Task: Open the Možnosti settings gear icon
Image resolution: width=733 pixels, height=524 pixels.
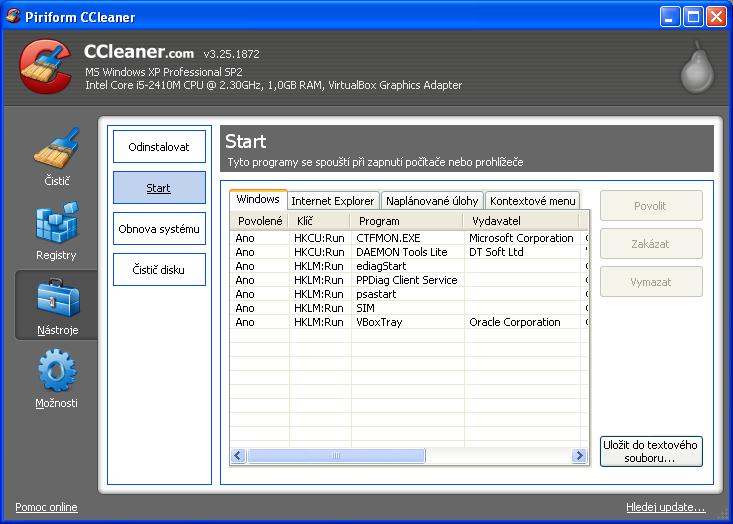Action: click(x=56, y=373)
